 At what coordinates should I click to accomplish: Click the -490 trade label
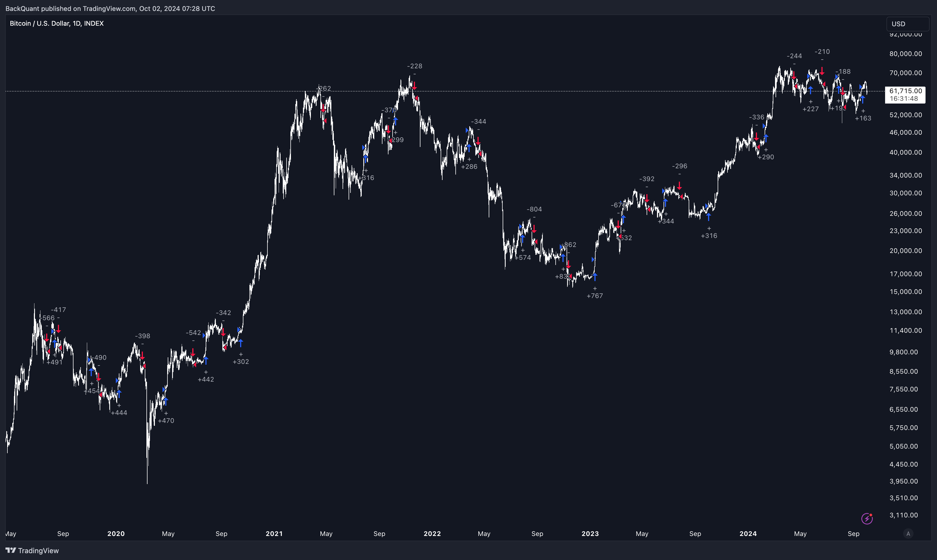(x=99, y=357)
